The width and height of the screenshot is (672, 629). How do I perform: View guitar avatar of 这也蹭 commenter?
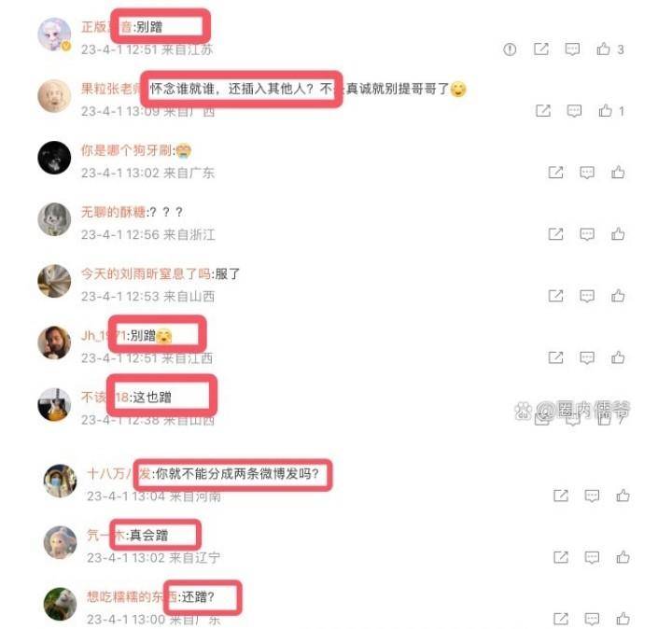[54, 404]
